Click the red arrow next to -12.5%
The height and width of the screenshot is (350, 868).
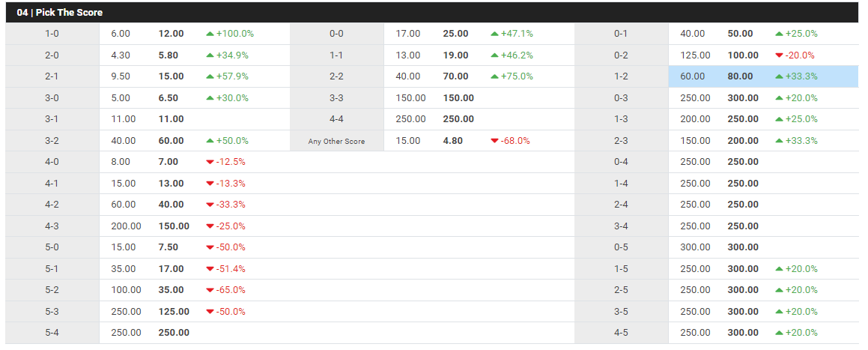coord(209,163)
